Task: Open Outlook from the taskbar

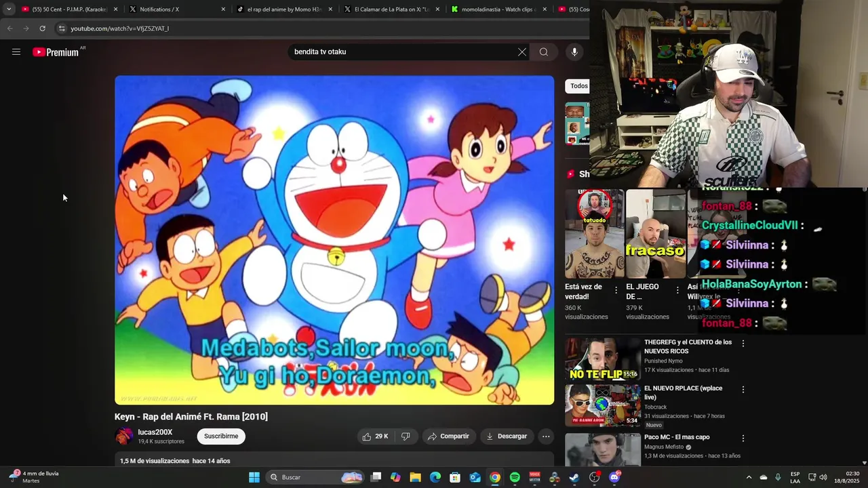Action: click(x=475, y=477)
